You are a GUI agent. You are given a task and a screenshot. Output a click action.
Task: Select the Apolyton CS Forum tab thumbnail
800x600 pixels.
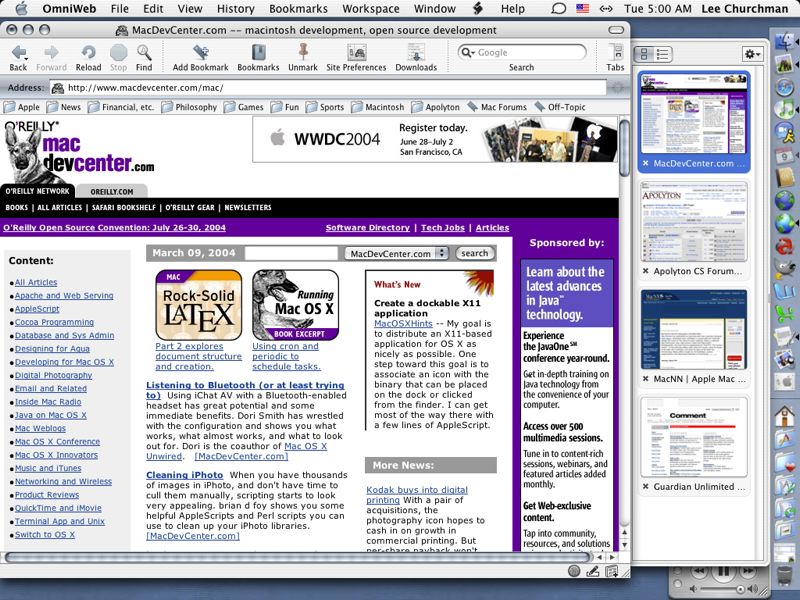pyautogui.click(x=693, y=229)
